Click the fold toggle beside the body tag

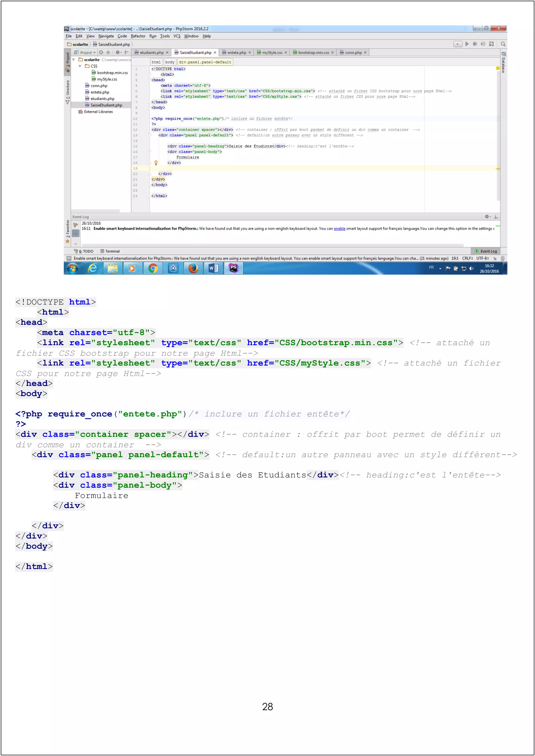[x=150, y=108]
